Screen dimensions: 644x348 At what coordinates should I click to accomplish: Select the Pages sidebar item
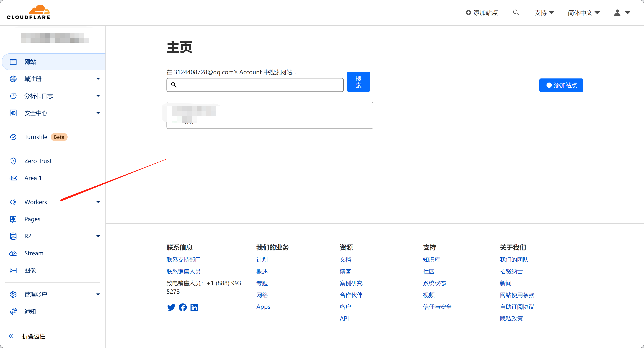(32, 219)
